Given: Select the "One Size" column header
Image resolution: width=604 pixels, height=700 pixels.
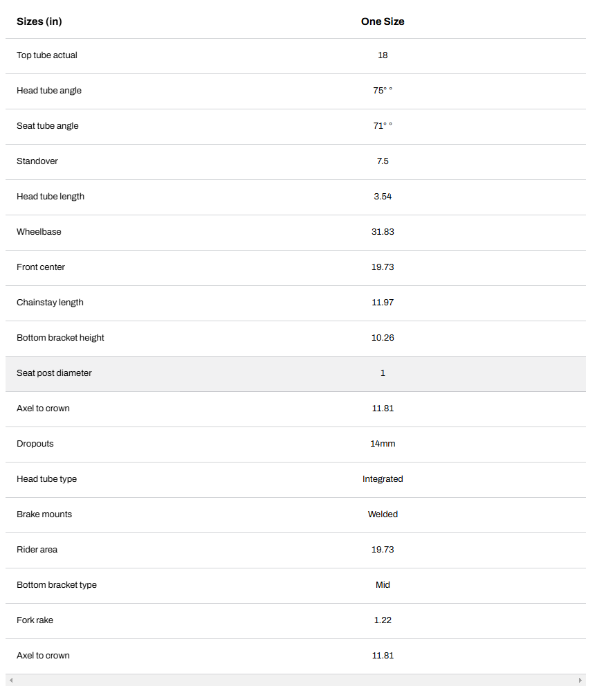Looking at the screenshot, I should tap(383, 21).
